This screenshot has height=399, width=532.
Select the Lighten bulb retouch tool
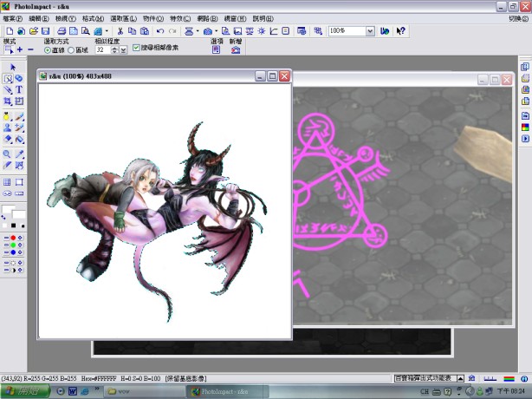coord(7,117)
